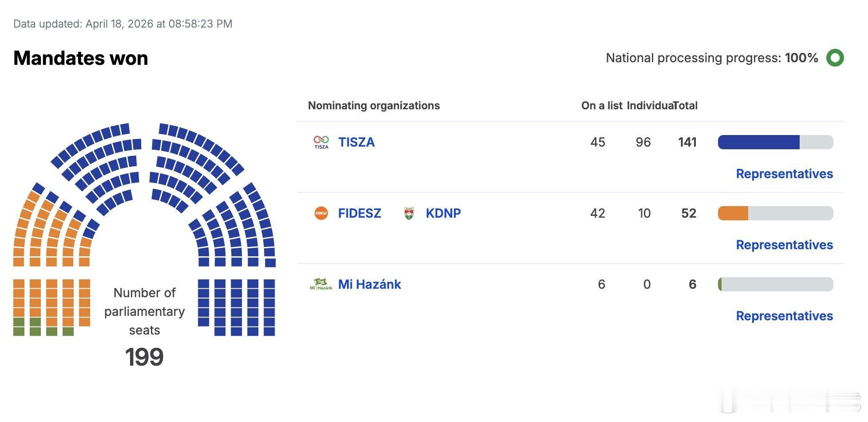The width and height of the screenshot is (868, 422).
Task: Click the KDNP crest logo icon
Action: 409,213
